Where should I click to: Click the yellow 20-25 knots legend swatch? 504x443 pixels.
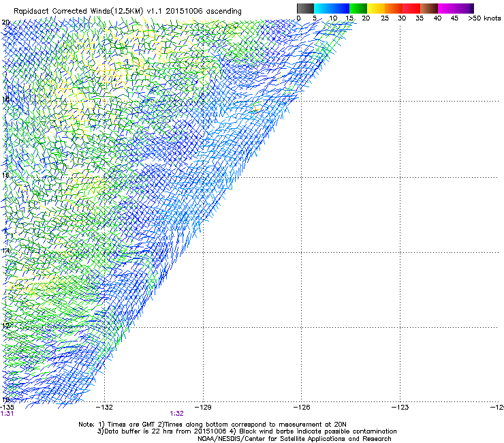click(x=376, y=8)
